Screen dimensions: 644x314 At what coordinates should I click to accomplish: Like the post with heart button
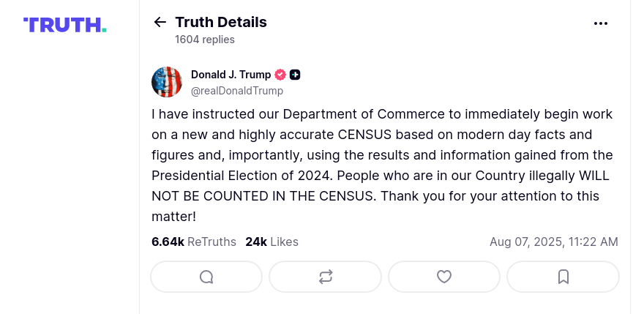coord(444,277)
